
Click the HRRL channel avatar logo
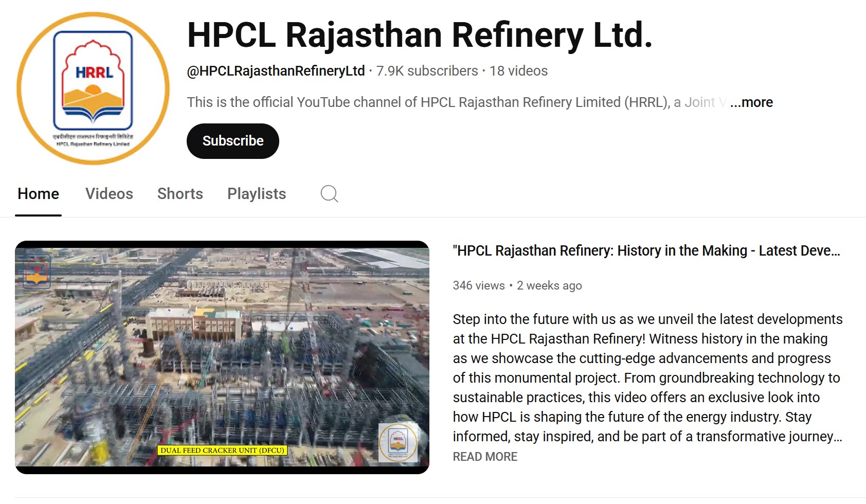click(93, 88)
